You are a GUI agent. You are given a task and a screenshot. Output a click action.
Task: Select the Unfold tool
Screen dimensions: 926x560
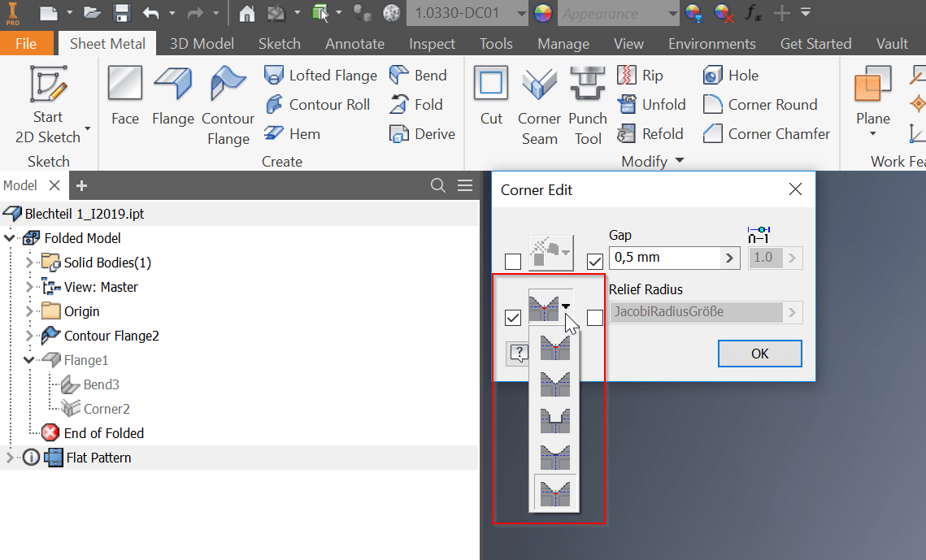pyautogui.click(x=651, y=104)
